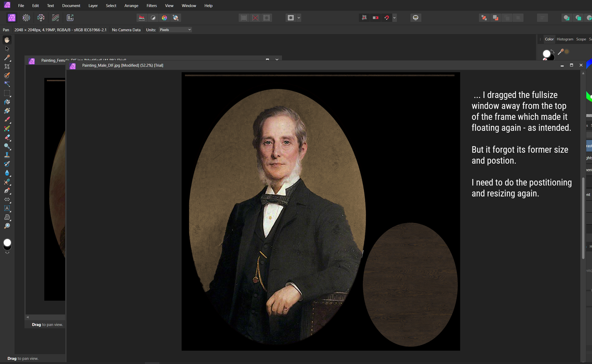The width and height of the screenshot is (592, 364).
Task: Select the Crop tool
Action: tap(7, 67)
